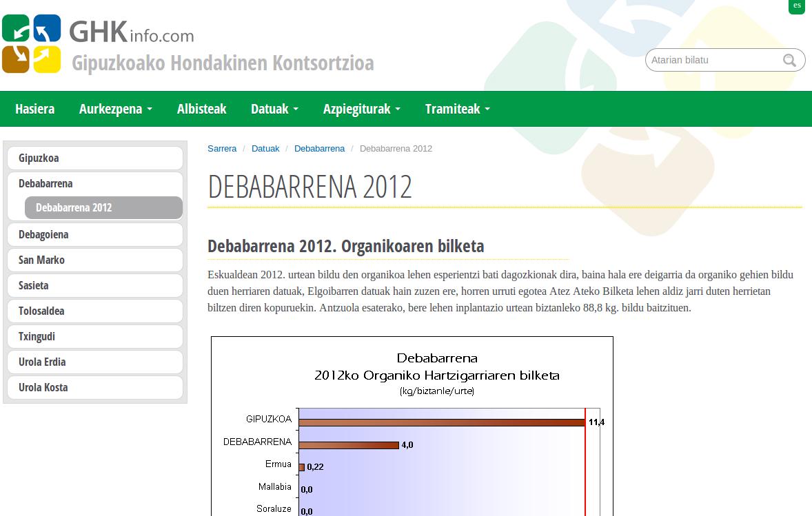The height and width of the screenshot is (516, 812).
Task: Click the GHK four-square logo icon
Action: tap(31, 43)
